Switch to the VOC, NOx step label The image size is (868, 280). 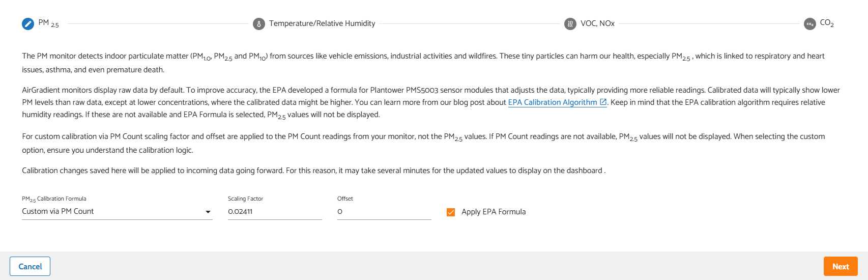(x=597, y=23)
